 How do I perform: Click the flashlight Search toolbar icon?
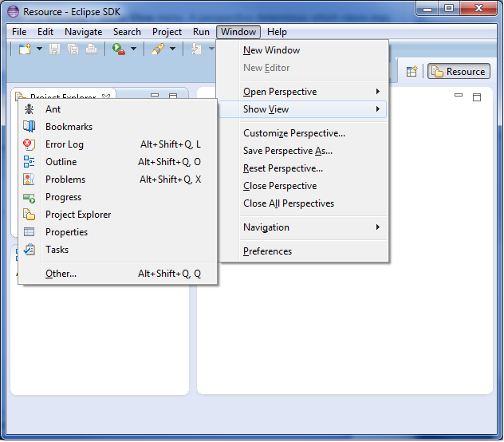[x=158, y=49]
